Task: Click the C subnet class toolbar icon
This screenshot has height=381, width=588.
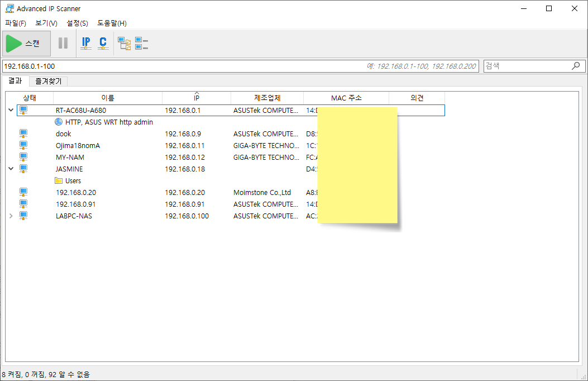Action: (x=103, y=43)
